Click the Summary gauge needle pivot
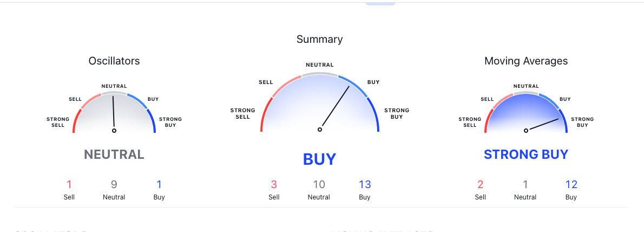 coord(320,130)
